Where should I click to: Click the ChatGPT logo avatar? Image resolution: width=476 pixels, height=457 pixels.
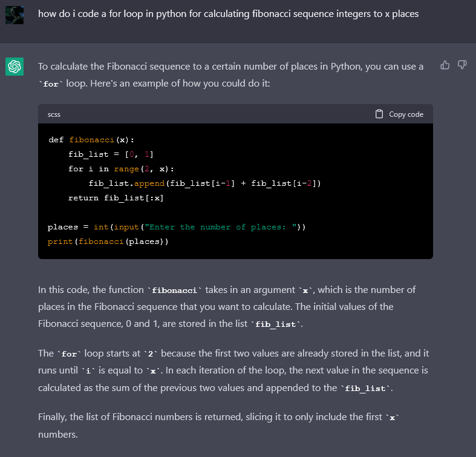click(15, 66)
